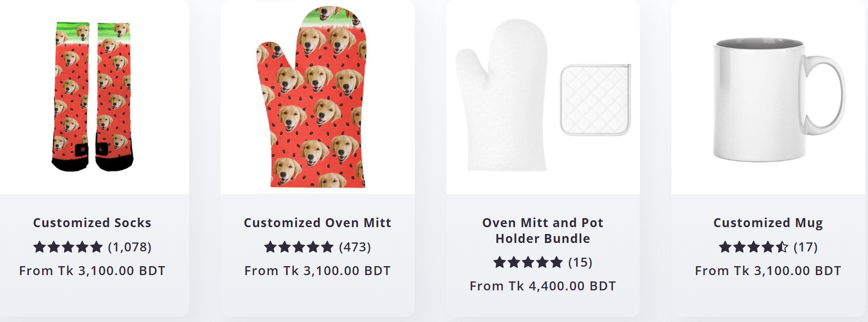Click the Customized Oven Mitt title
This screenshot has width=868, height=322.
317,223
